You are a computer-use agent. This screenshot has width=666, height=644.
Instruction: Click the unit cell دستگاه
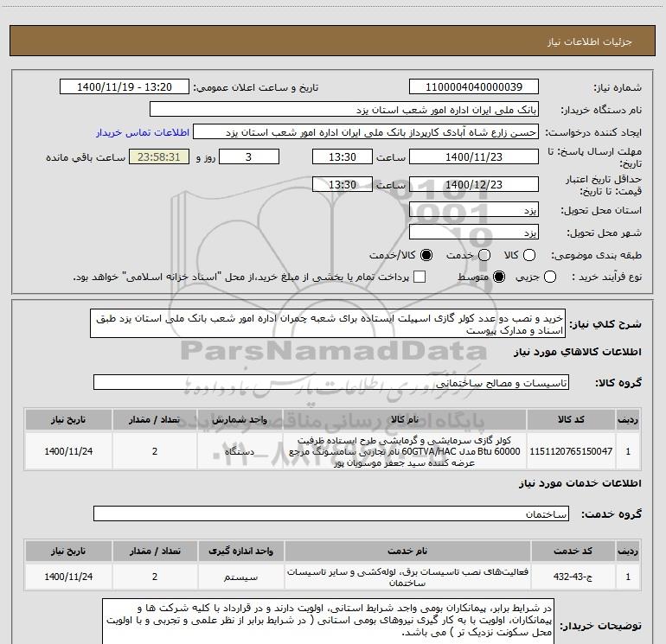tap(240, 451)
